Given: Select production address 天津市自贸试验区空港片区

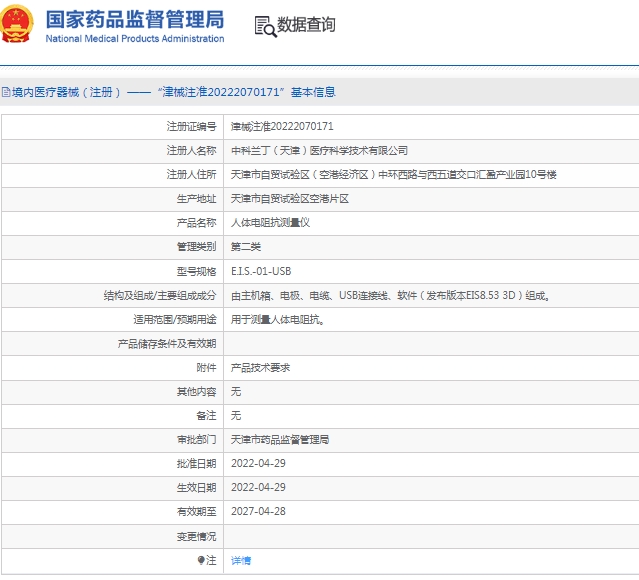Looking at the screenshot, I should coord(290,198).
